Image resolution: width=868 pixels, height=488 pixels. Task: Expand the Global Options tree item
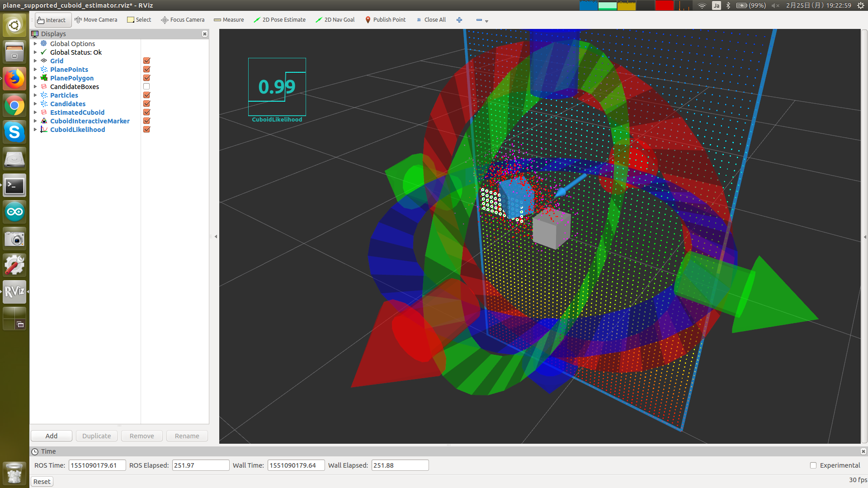click(35, 44)
